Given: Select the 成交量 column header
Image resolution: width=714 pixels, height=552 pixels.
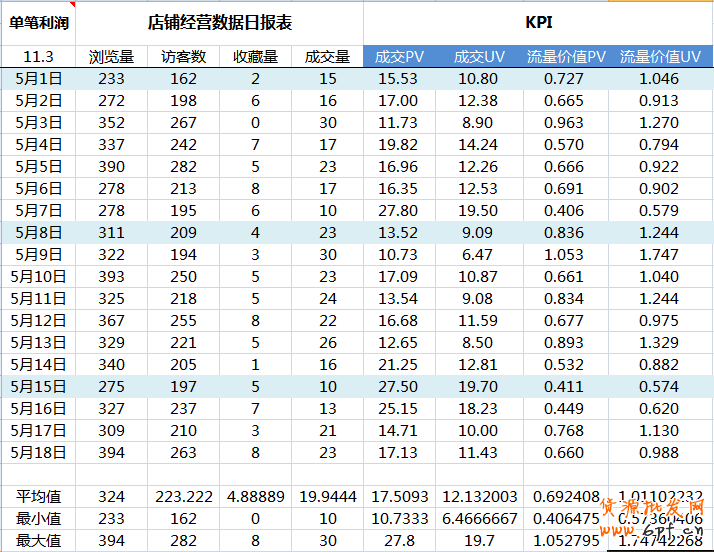Looking at the screenshot, I should 327,57.
